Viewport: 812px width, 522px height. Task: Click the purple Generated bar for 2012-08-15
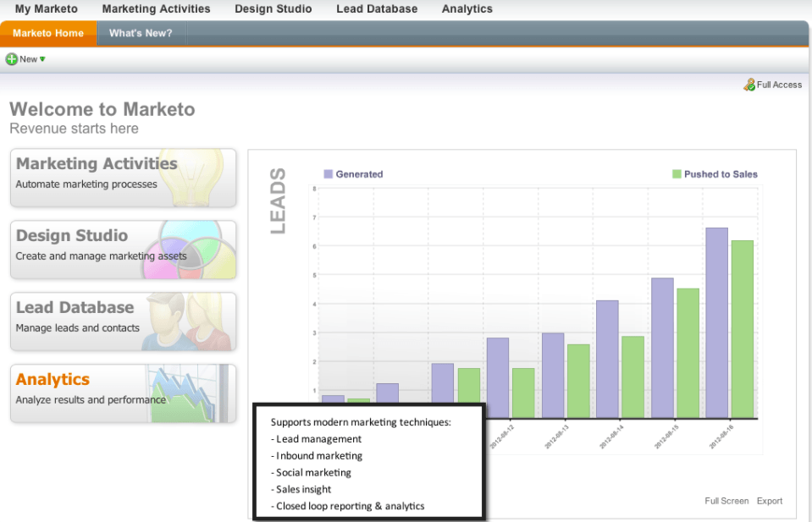click(662, 349)
